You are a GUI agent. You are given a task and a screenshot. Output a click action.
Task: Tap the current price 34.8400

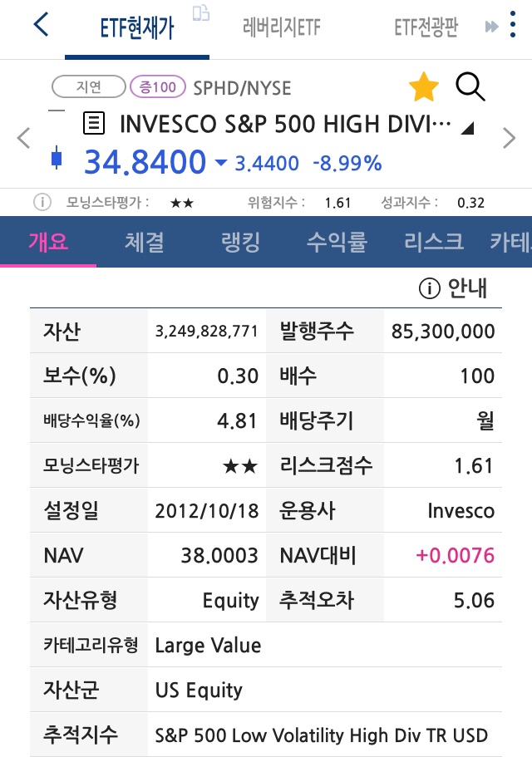point(145,162)
